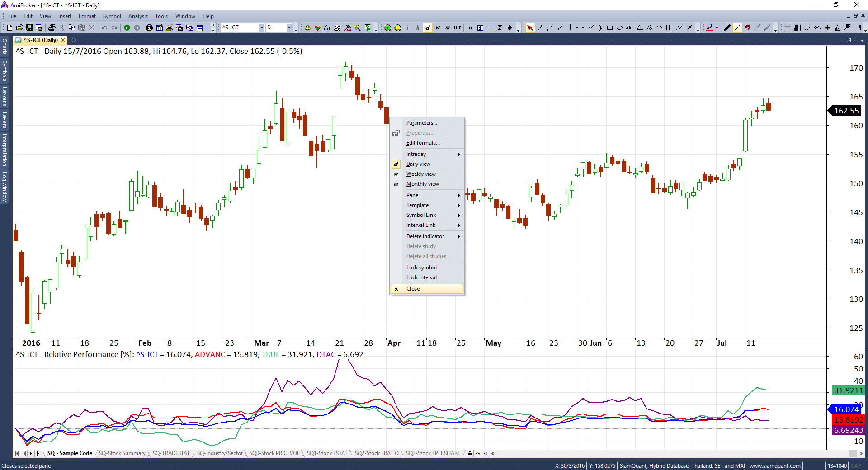
Task: Choose Close in the context menu
Action: pos(413,289)
